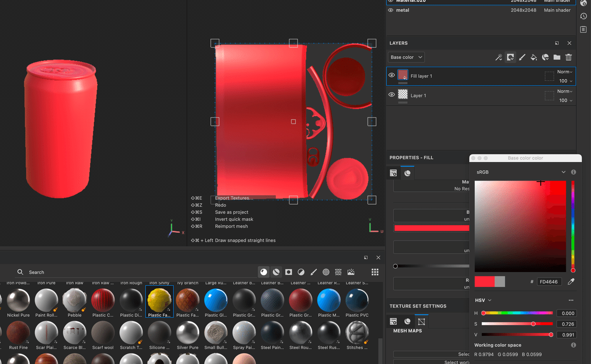Open Fill layer 1 blending mode dropdown
This screenshot has width=591, height=364.
pyautogui.click(x=564, y=71)
